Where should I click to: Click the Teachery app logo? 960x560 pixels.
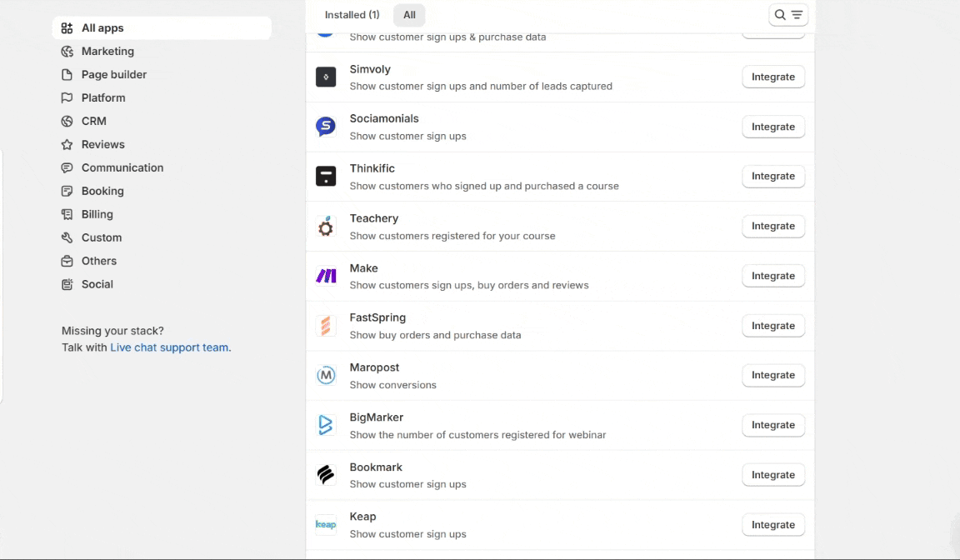coord(326,227)
